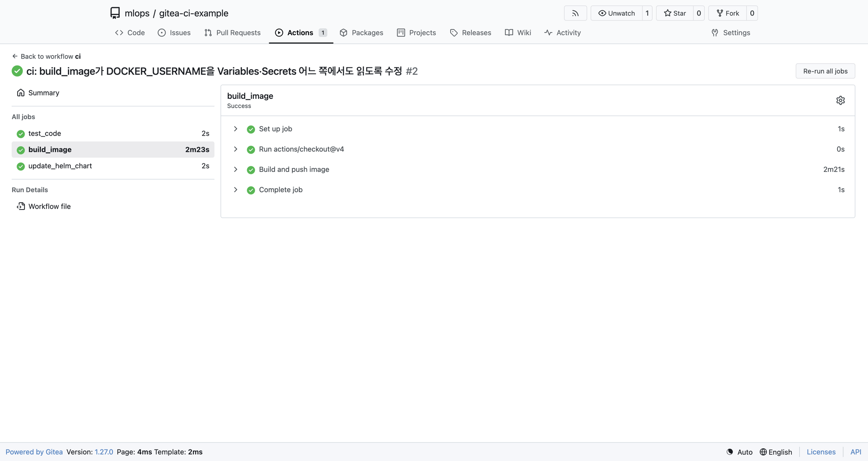The image size is (868, 461).
Task: Open the Packages tab
Action: point(362,33)
